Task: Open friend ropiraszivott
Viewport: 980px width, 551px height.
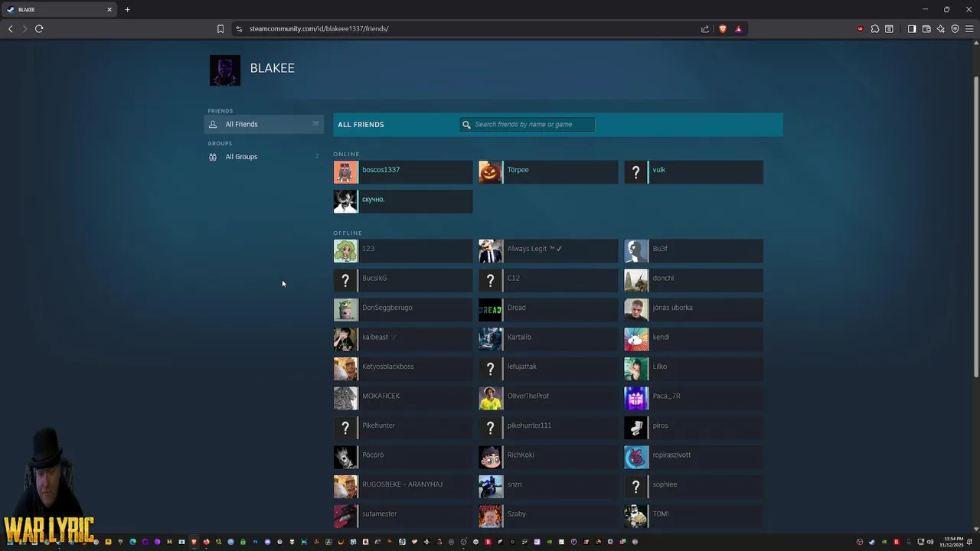Action: (694, 457)
